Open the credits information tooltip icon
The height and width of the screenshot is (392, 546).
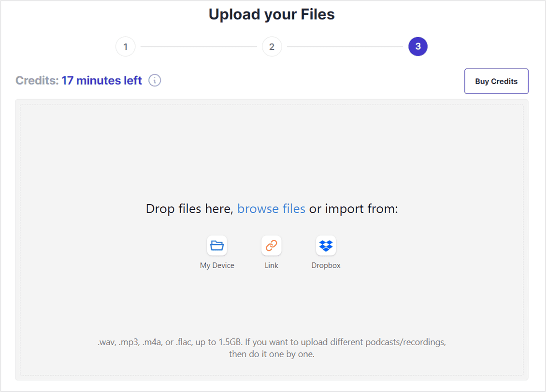(x=154, y=80)
